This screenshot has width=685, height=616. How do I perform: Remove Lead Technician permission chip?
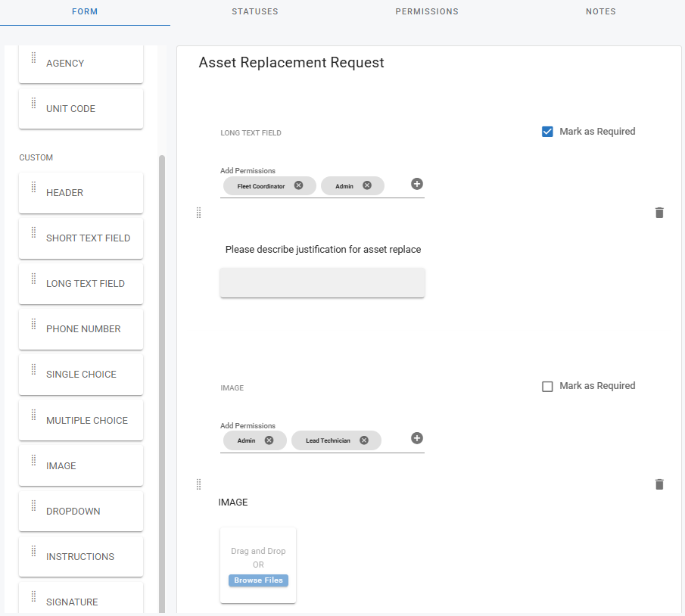coord(364,440)
